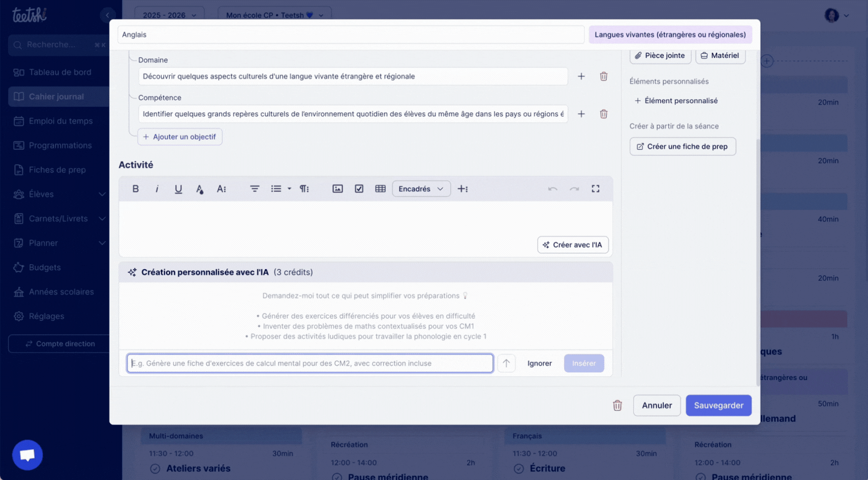Open the text color picker

200,189
